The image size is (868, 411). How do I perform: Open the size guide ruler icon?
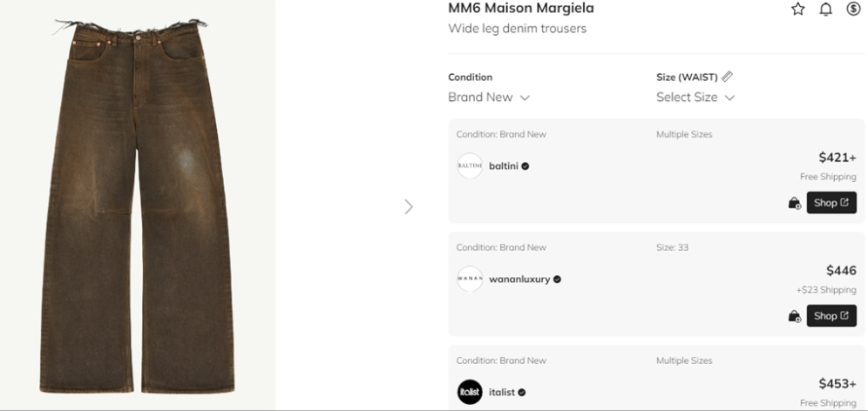pos(728,77)
